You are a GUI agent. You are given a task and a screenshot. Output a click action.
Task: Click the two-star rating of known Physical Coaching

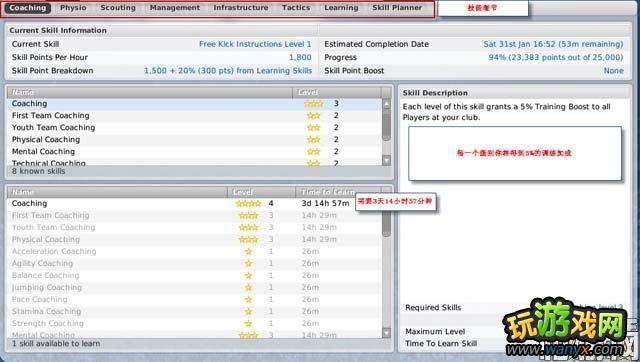(313, 140)
